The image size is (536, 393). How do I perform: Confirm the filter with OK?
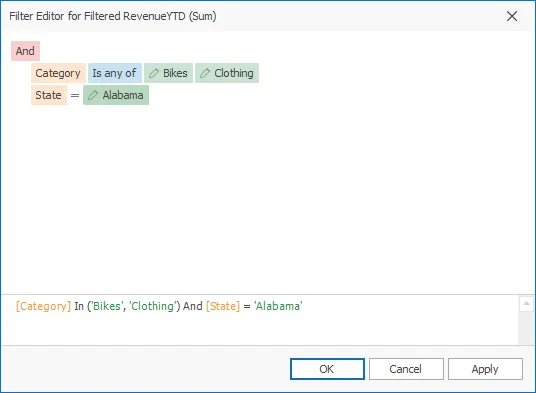[327, 369]
